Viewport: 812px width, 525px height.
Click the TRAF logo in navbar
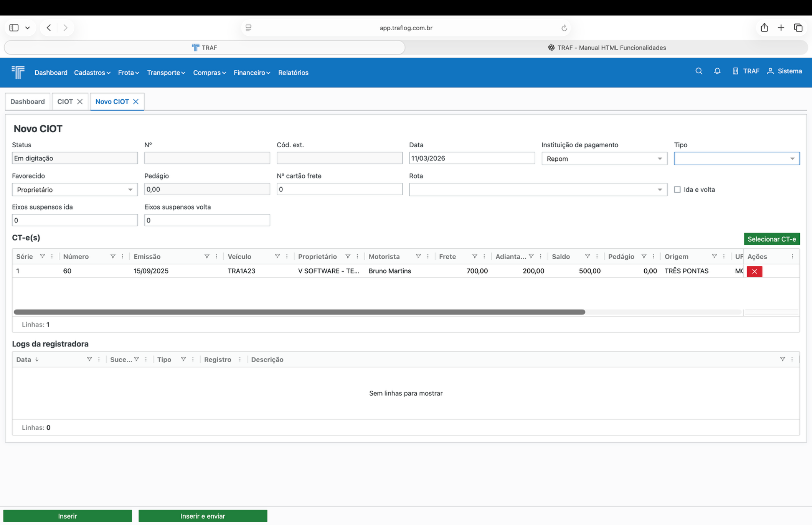18,73
